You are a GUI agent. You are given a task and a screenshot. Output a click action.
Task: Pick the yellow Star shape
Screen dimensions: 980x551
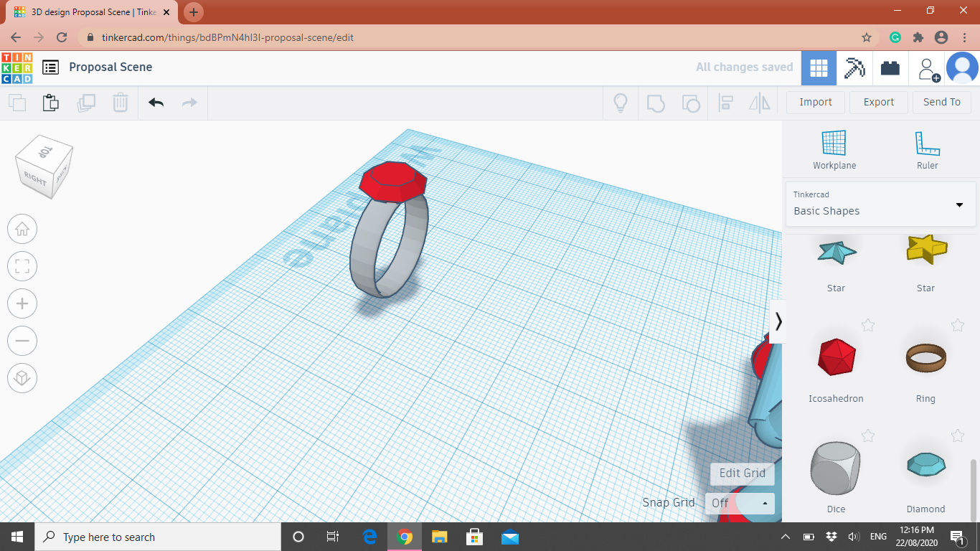(x=926, y=249)
